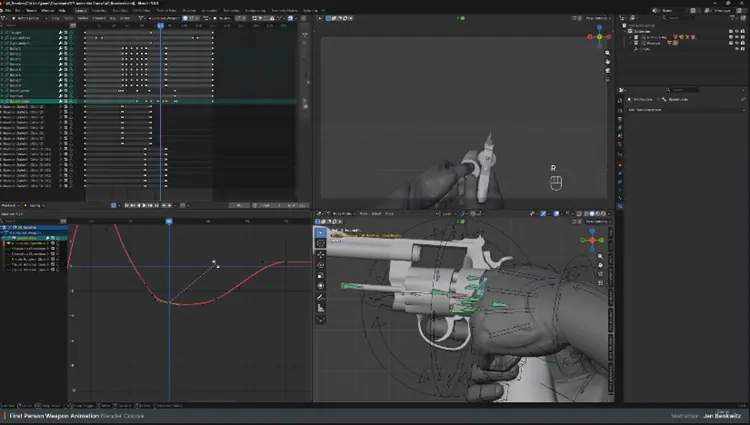750x425 pixels.
Task: Select the Move tool in lower viewport
Action: point(320,255)
